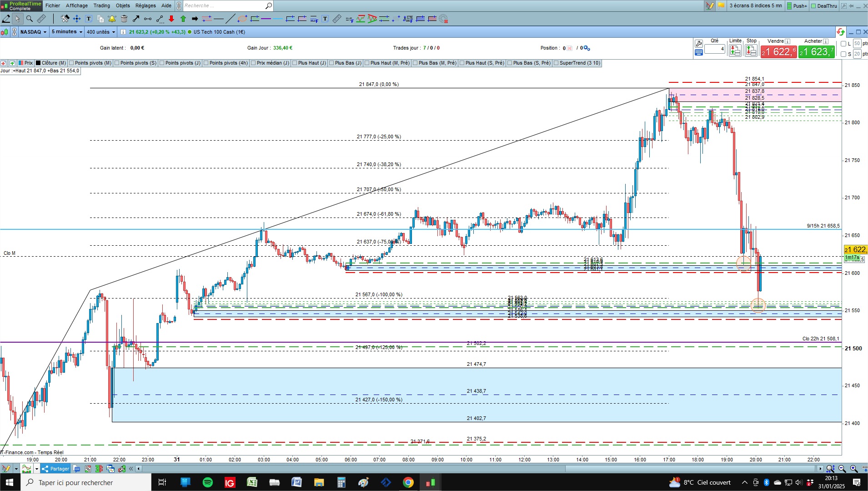The image size is (868, 491).
Task: Open order settings wrench icon
Action: coord(699,44)
